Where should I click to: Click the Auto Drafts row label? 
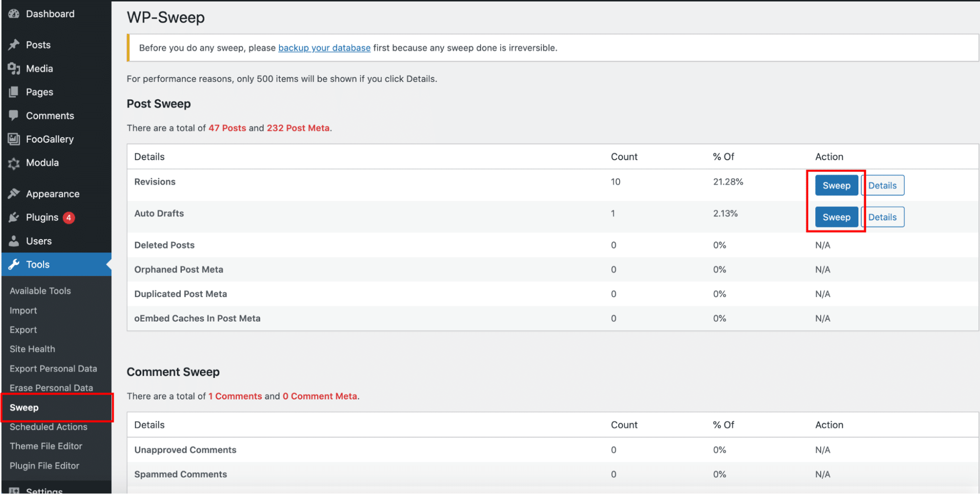pos(159,213)
